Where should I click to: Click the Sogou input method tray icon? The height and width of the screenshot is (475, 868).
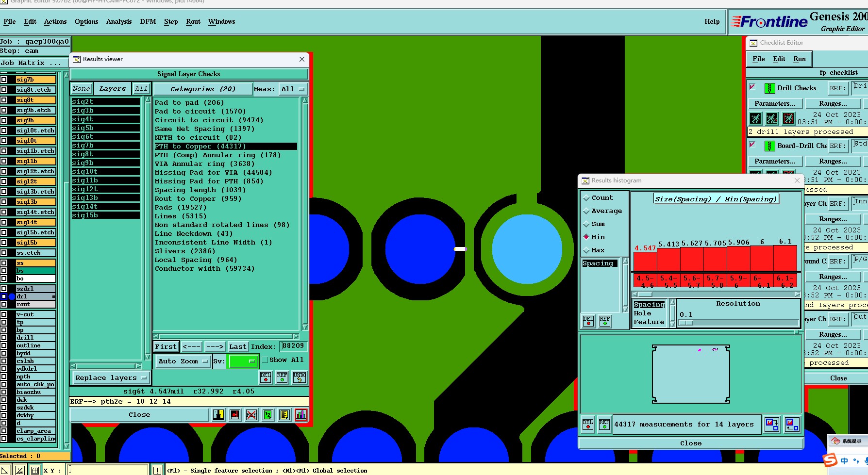(830, 460)
